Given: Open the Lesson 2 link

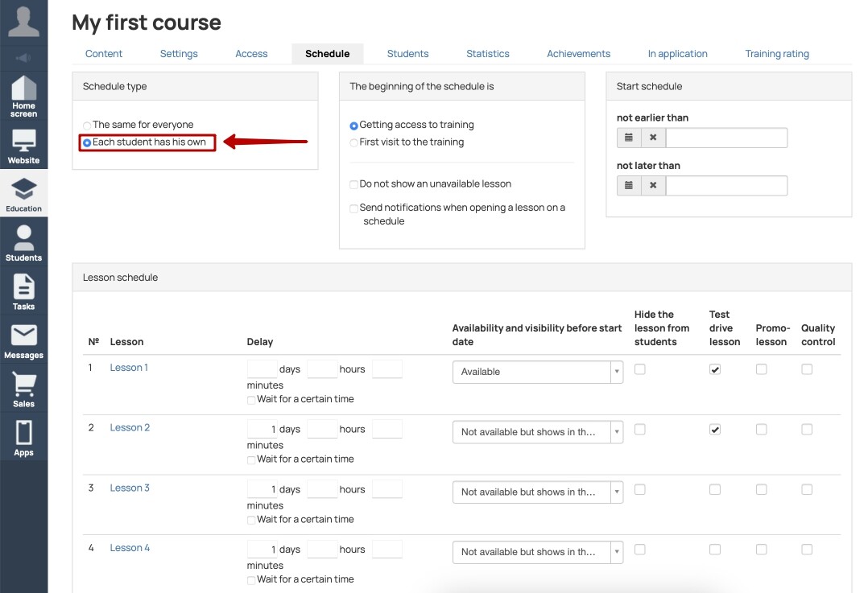Looking at the screenshot, I should 130,427.
